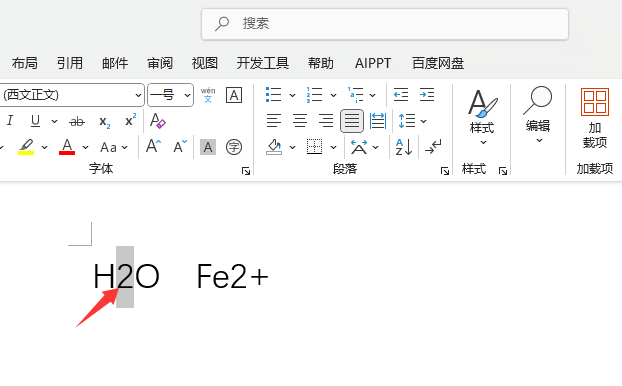Apply bulleted list
The width and height of the screenshot is (622, 386).
tap(273, 95)
